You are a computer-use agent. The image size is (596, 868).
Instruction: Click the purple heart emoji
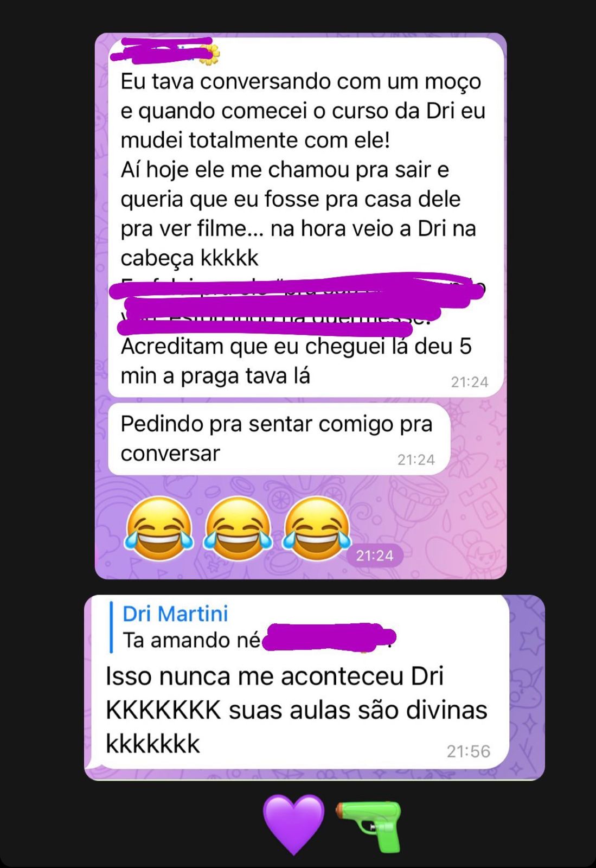pyautogui.click(x=293, y=824)
